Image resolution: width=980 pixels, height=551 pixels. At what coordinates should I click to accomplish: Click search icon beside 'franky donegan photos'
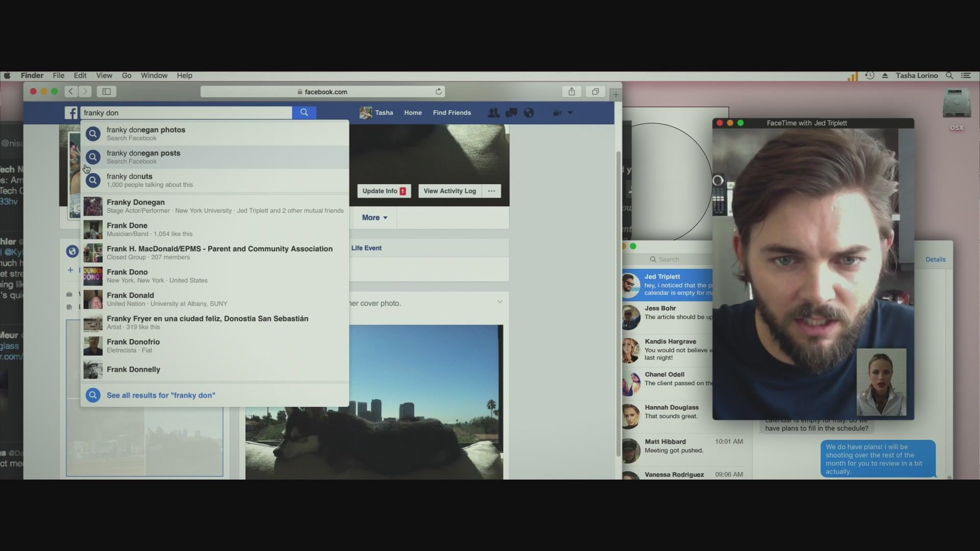click(x=93, y=134)
